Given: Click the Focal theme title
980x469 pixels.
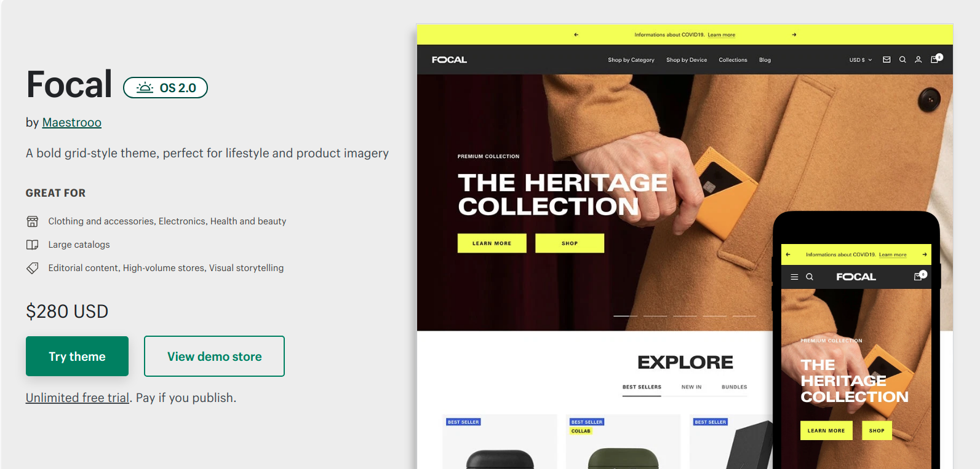Looking at the screenshot, I should (x=69, y=84).
